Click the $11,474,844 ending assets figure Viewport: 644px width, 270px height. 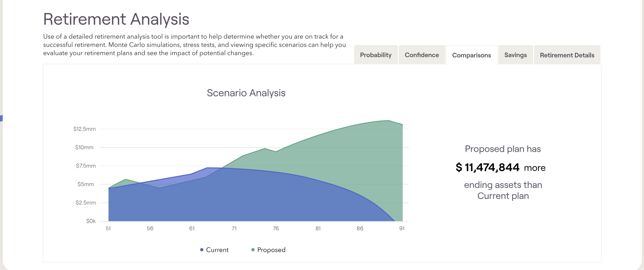(488, 167)
